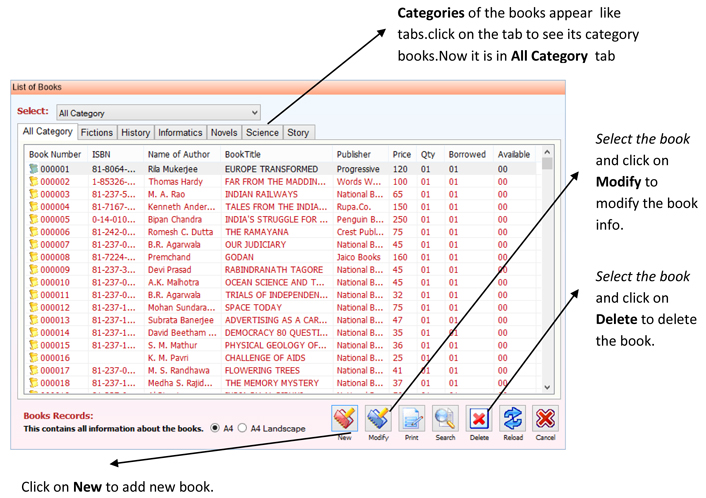
Task: Sort by Book Number column header
Action: pyautogui.click(x=55, y=154)
